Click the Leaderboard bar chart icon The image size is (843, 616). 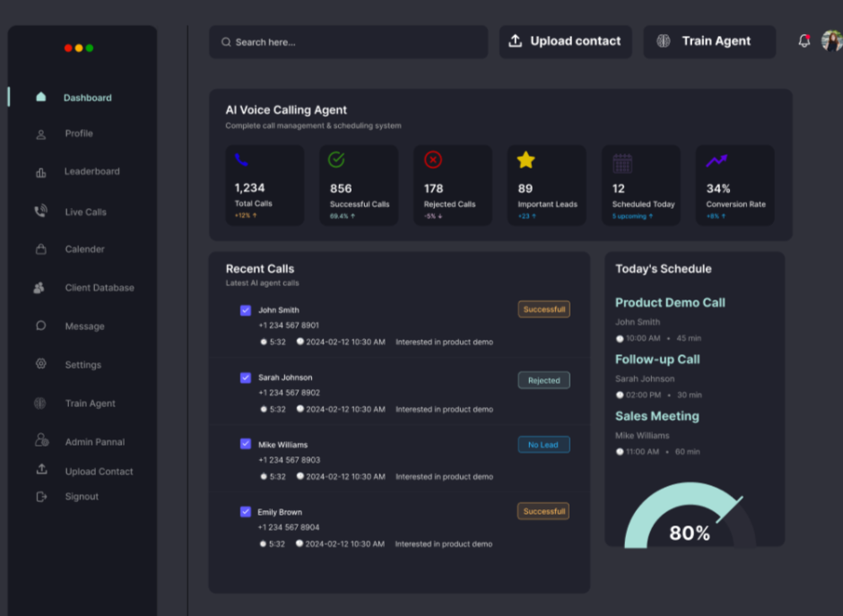(x=41, y=172)
